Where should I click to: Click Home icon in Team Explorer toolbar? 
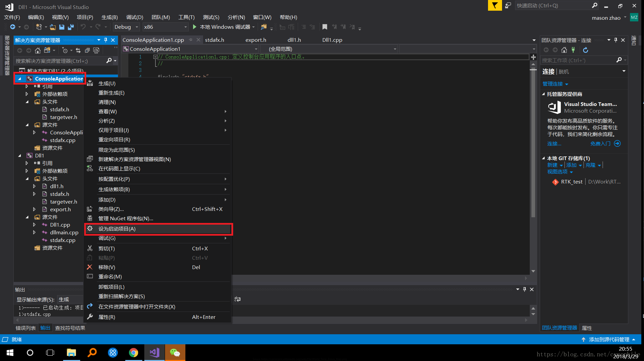[x=564, y=50]
